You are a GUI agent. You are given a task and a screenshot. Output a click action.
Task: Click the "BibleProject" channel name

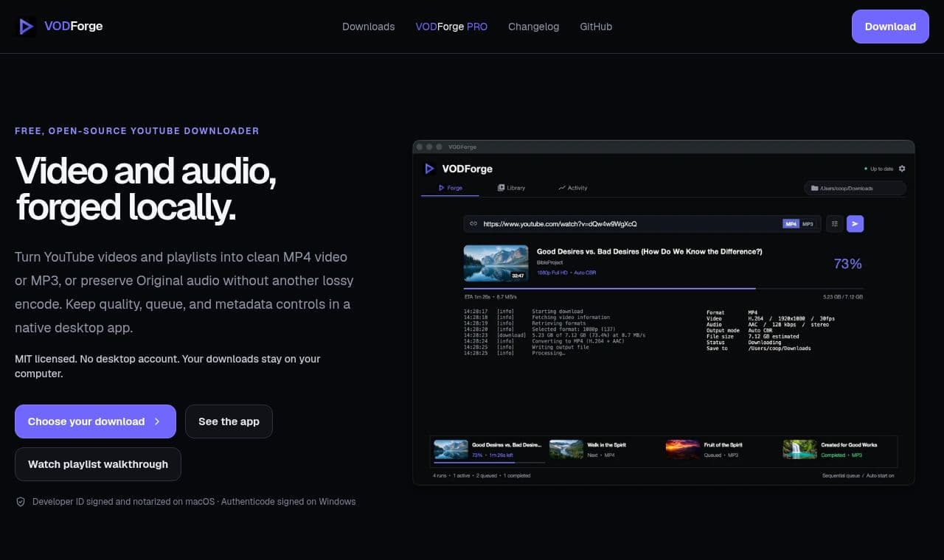point(549,262)
